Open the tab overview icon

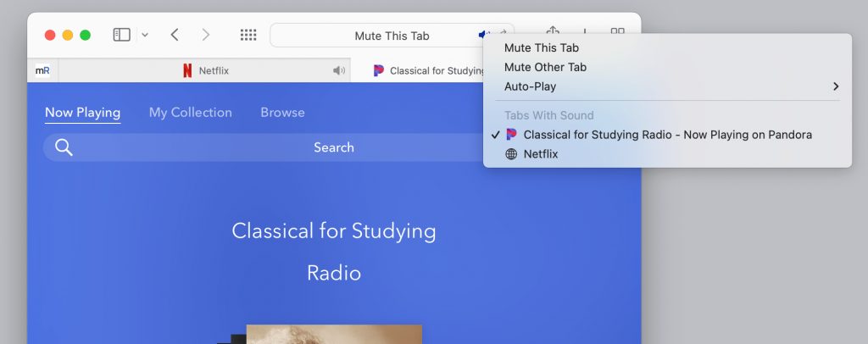tap(618, 31)
